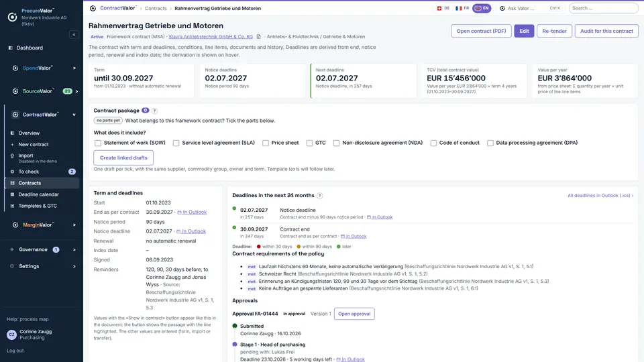Tick the Service level agreement (SLA) checkbox
Screen dimensions: 644x362
coord(176,143)
